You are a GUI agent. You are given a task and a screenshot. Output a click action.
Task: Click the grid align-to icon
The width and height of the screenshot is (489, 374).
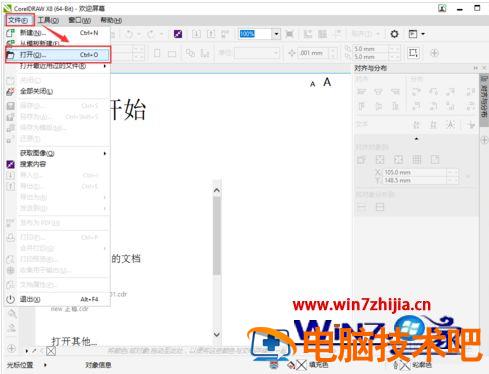[417, 160]
